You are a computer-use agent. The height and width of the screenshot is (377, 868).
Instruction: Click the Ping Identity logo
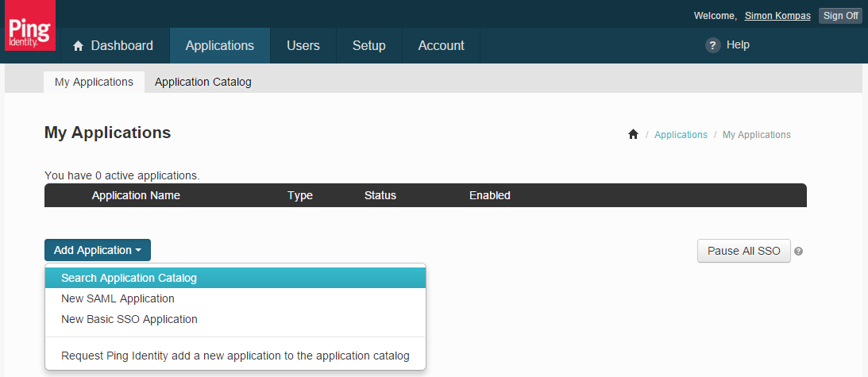[30, 25]
